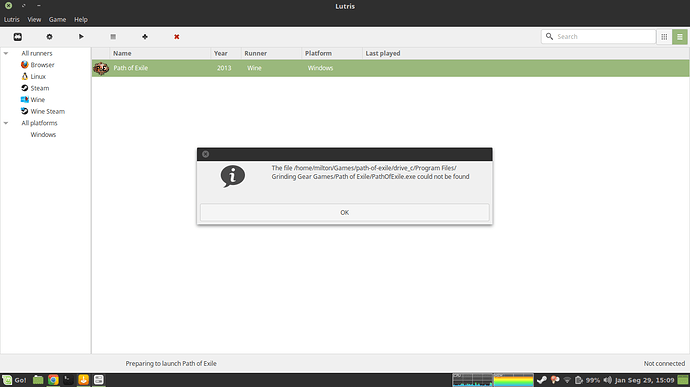Click the Steam tray icon
Screen dimensions: 690x387
(x=542, y=380)
